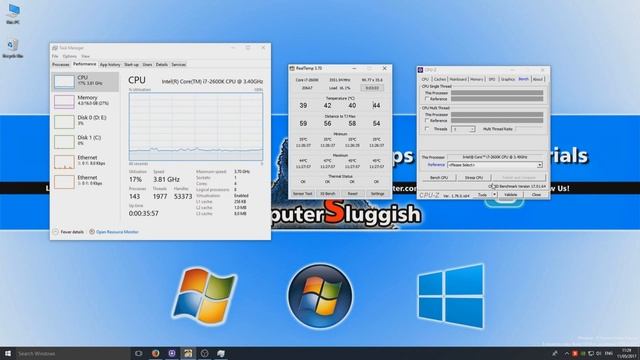Click the Validate button in CPU-Z
This screenshot has height=360, width=640.
pyautogui.click(x=511, y=195)
